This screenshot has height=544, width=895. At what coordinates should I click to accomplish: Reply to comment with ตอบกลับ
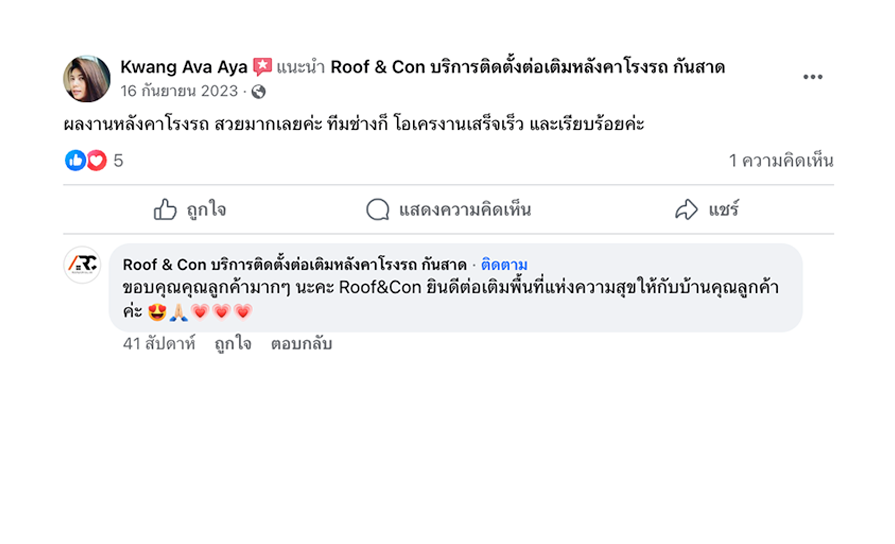click(x=301, y=344)
